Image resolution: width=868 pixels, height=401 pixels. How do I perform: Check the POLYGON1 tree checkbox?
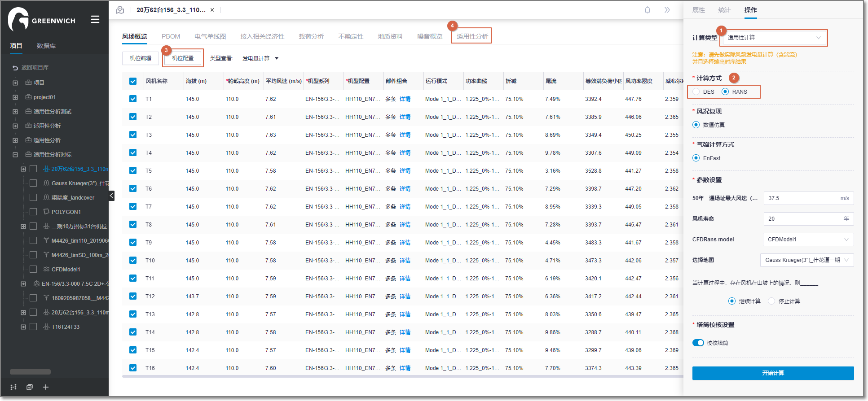[33, 212]
